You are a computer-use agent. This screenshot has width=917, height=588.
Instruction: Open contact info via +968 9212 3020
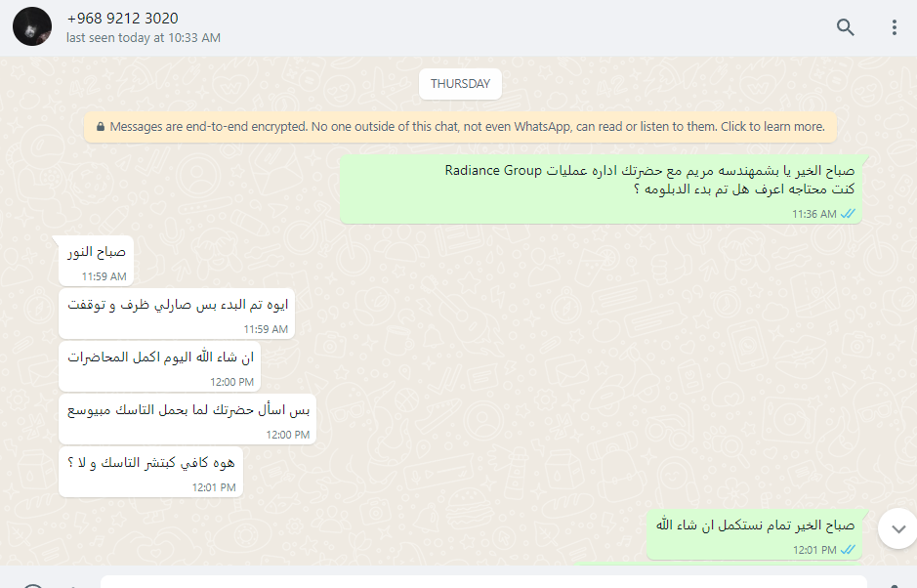(122, 19)
